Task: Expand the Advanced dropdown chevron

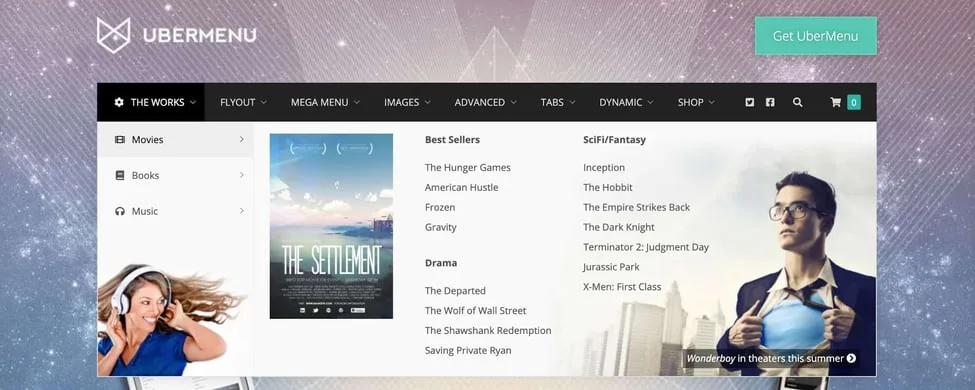Action: point(514,103)
